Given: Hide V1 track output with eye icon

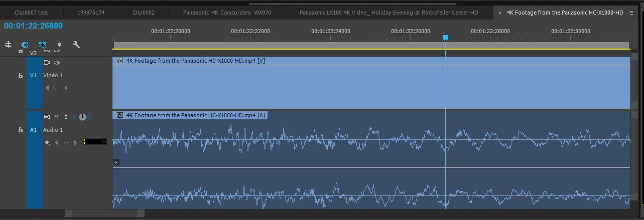Looking at the screenshot, I should point(57,63).
